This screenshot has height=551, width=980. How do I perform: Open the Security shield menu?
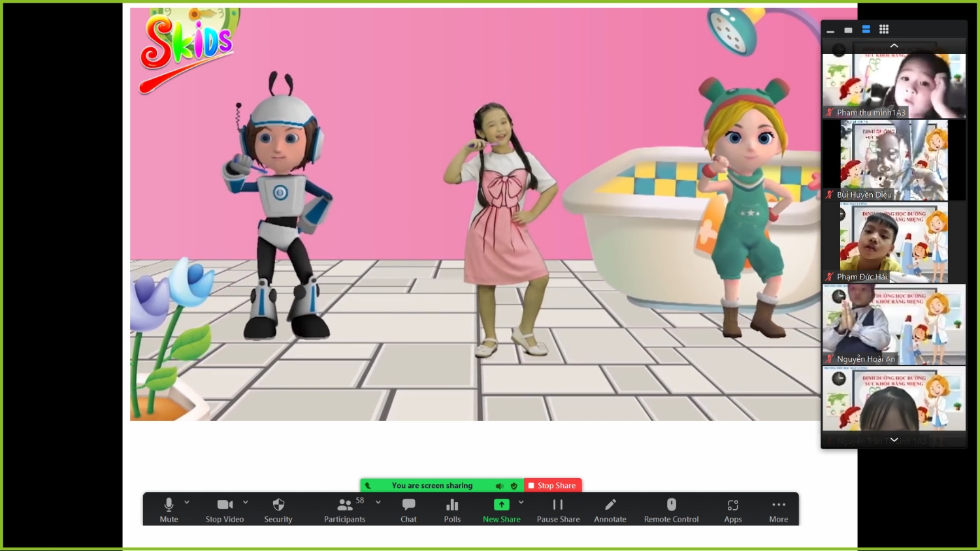pos(278,510)
